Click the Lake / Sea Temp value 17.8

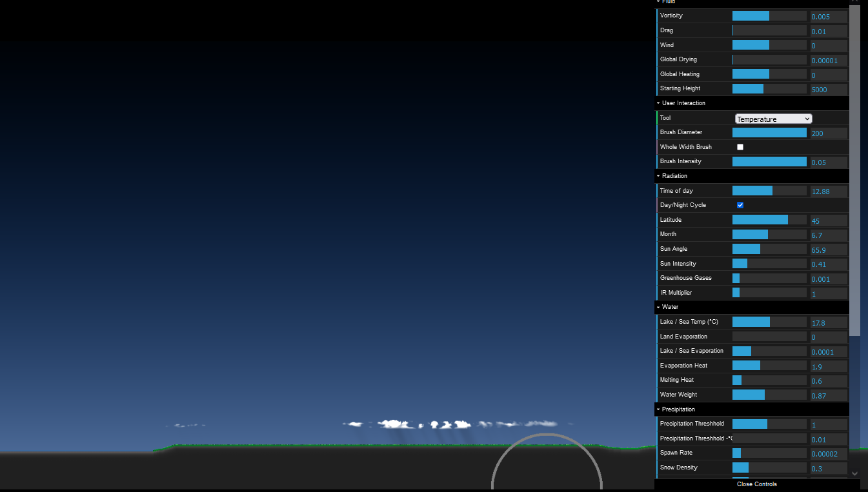[829, 322]
